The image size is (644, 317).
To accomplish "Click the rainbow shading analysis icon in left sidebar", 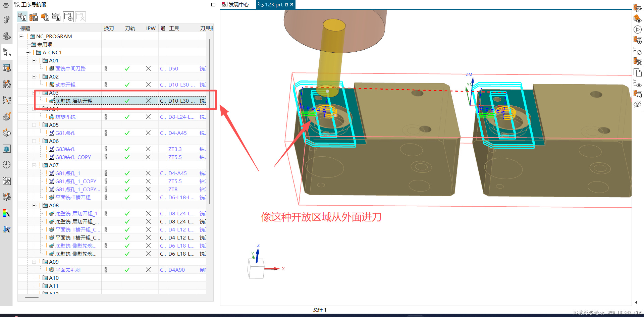I will click(x=6, y=213).
